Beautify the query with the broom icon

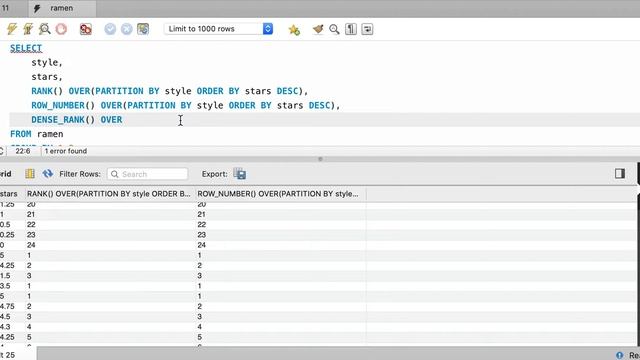[x=318, y=29]
